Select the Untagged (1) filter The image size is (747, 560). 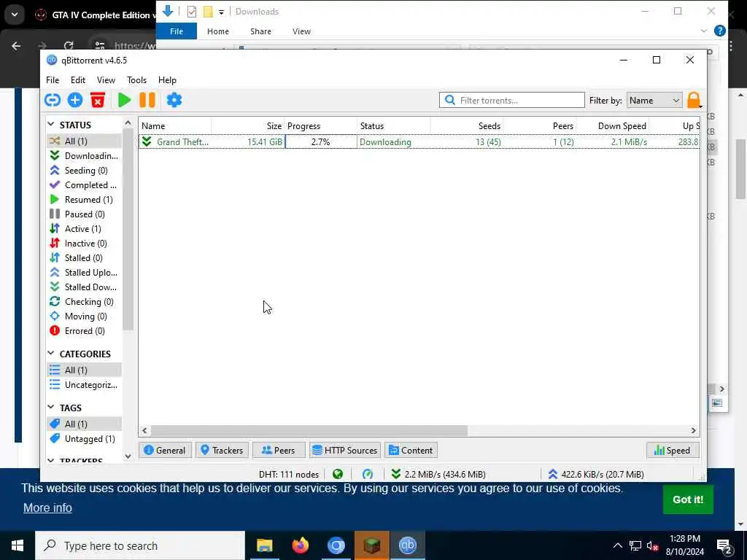pyautogui.click(x=85, y=438)
